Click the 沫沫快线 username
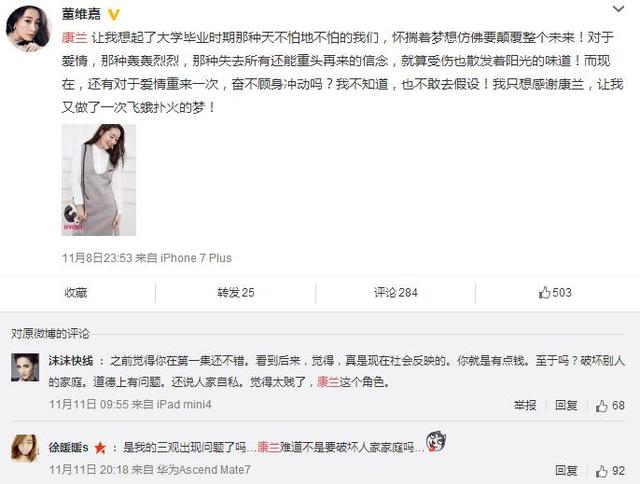The width and height of the screenshot is (640, 484). 71,361
